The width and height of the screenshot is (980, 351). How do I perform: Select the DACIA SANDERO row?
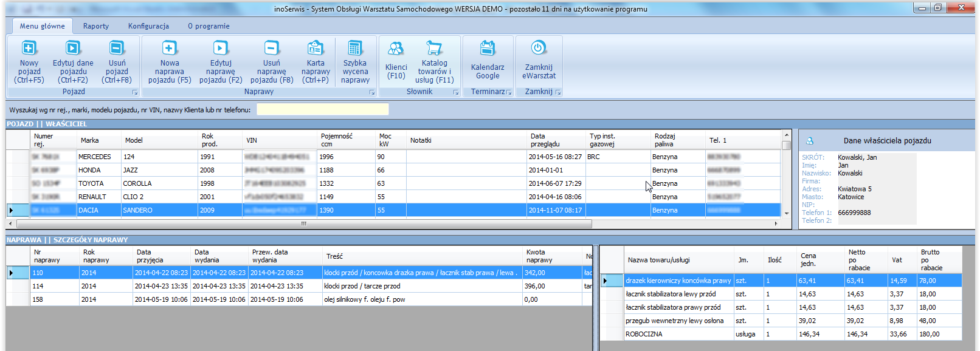click(x=393, y=210)
